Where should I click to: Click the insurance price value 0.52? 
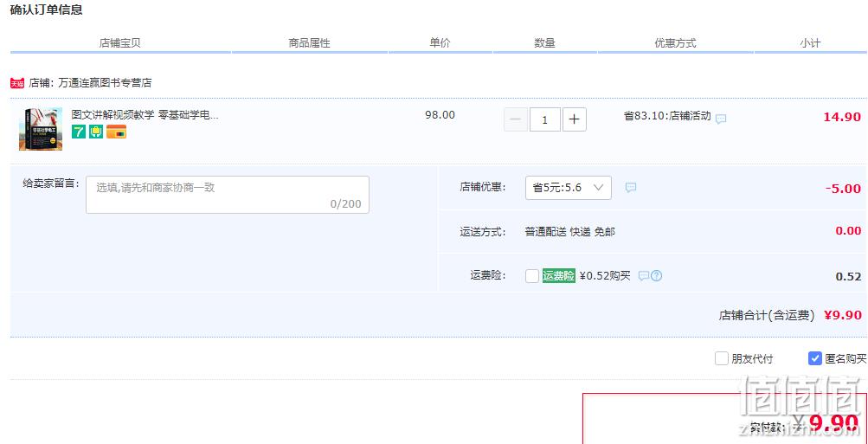coord(848,277)
